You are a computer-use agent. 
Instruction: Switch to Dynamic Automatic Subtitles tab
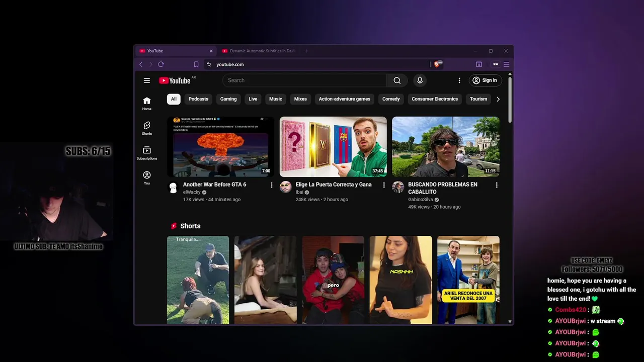click(x=259, y=51)
